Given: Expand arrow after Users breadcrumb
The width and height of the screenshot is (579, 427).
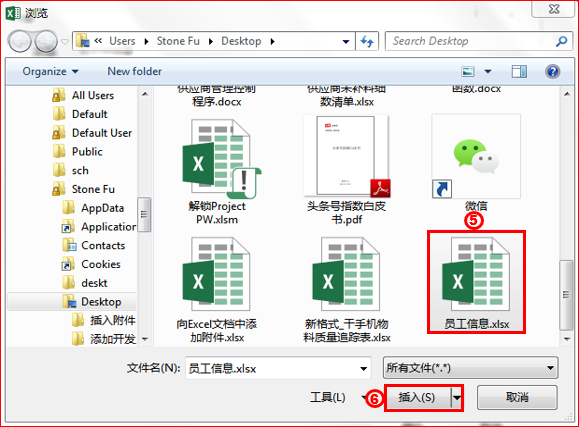Looking at the screenshot, I should click(146, 41).
